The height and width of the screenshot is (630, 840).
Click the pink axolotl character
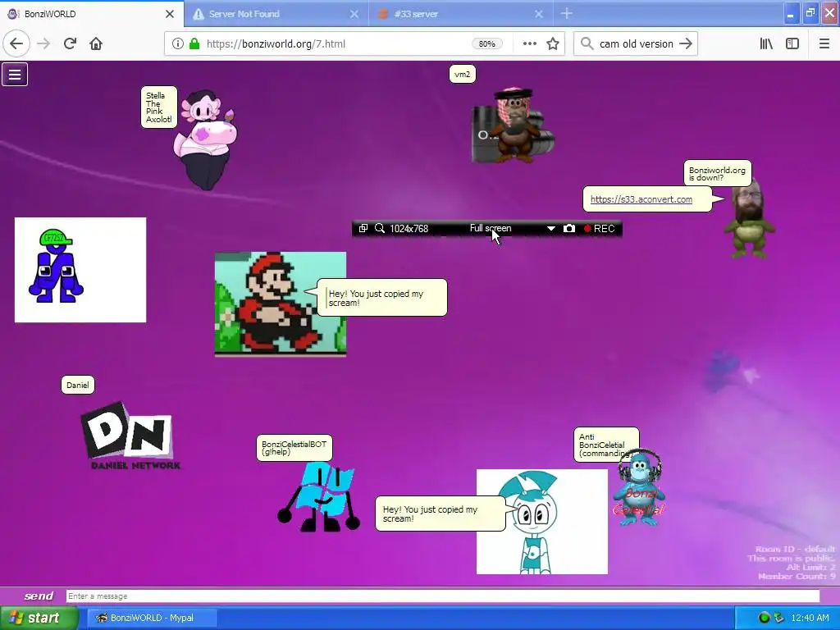point(206,140)
